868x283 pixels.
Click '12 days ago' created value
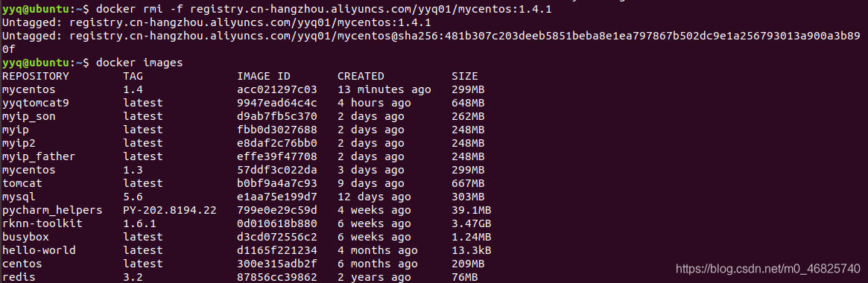374,197
